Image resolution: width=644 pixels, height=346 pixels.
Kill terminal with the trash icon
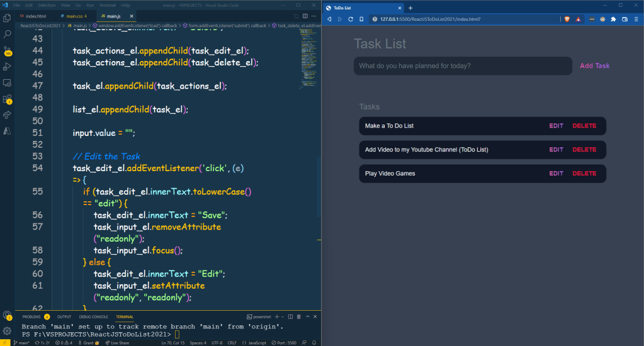(298, 316)
